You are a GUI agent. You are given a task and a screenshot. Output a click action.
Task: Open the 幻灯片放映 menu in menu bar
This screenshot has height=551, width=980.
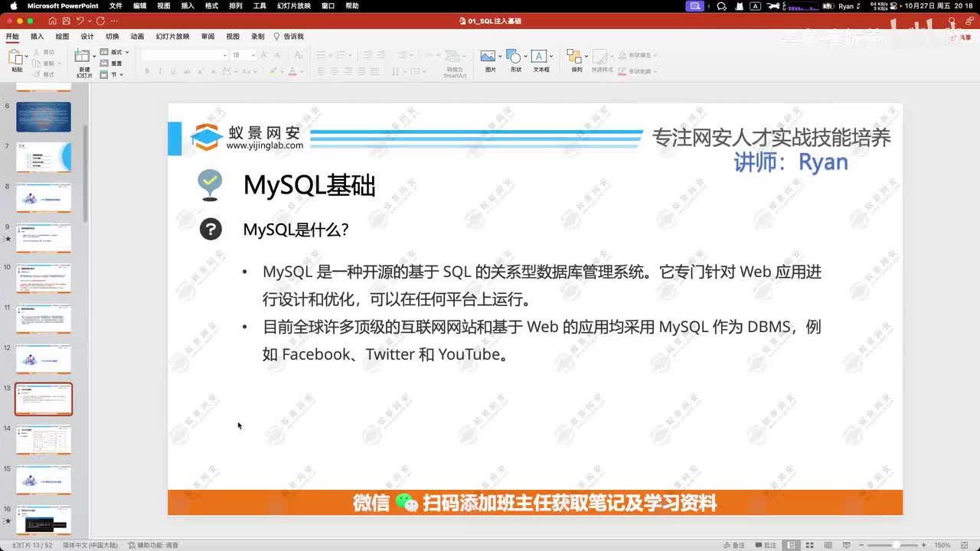294,5
